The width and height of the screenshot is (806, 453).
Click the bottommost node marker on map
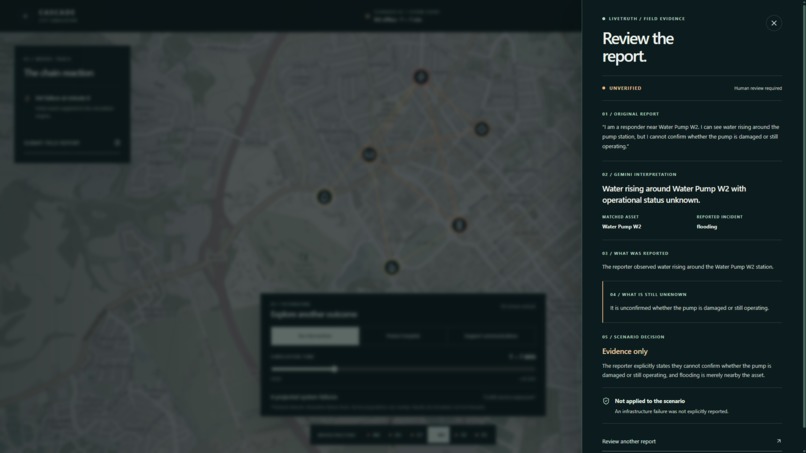[392, 267]
